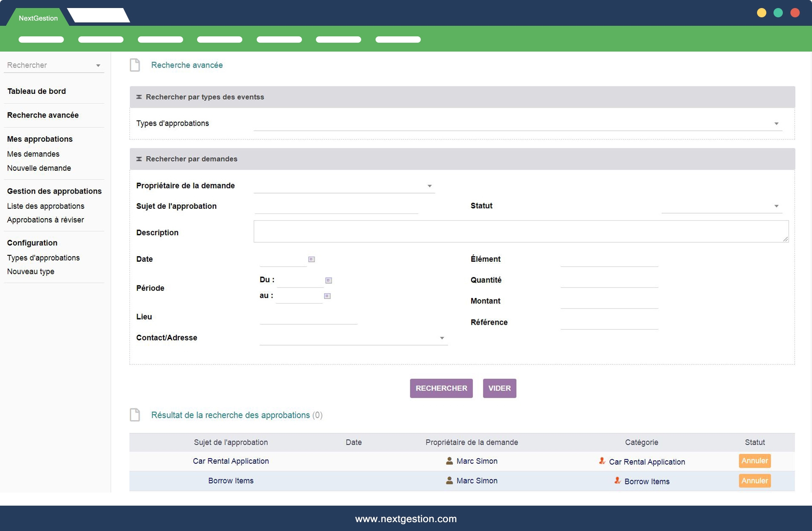Click Annuler on the Car Rental Application row

(x=754, y=461)
